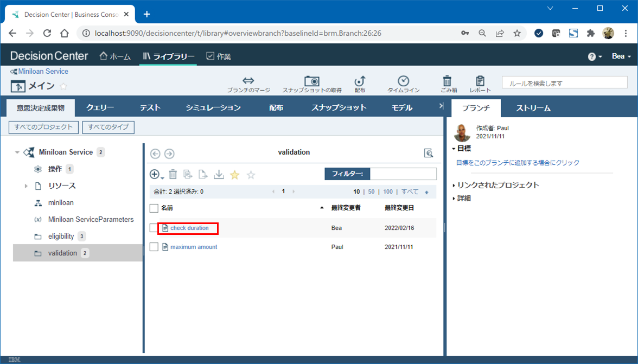638x364 pixels.
Task: Click the back arrow above the rule list
Action: click(x=155, y=154)
